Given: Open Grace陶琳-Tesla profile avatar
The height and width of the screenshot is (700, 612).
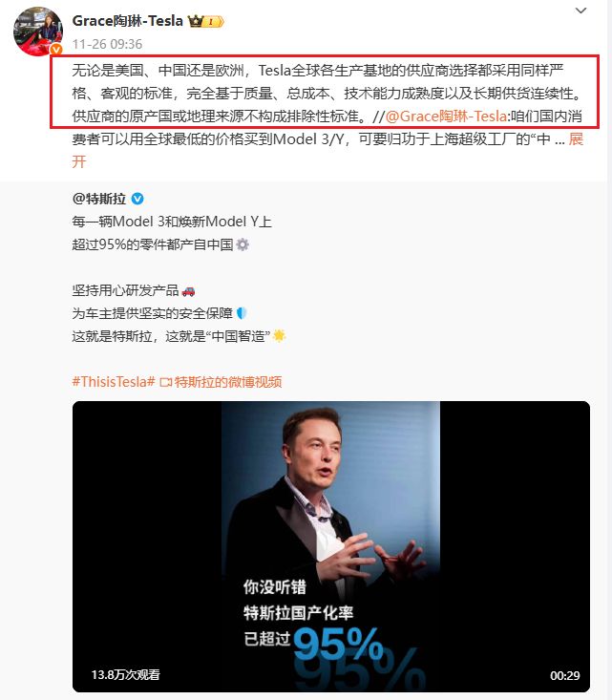Looking at the screenshot, I should click(x=38, y=32).
